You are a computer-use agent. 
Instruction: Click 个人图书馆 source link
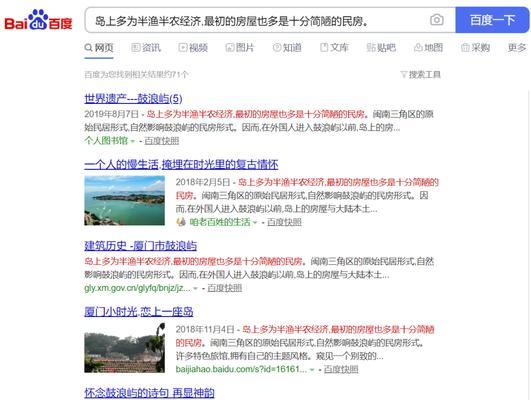click(106, 141)
